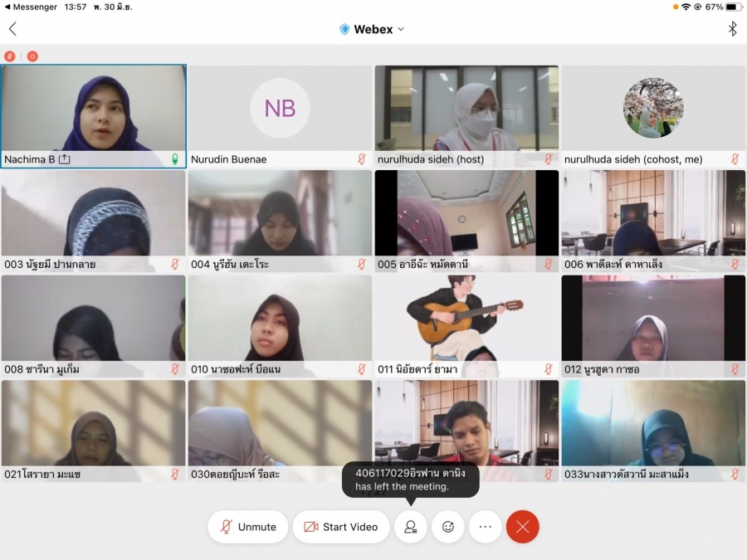The height and width of the screenshot is (560, 747).
Task: Return to Messenger from status bar
Action: 31,7
